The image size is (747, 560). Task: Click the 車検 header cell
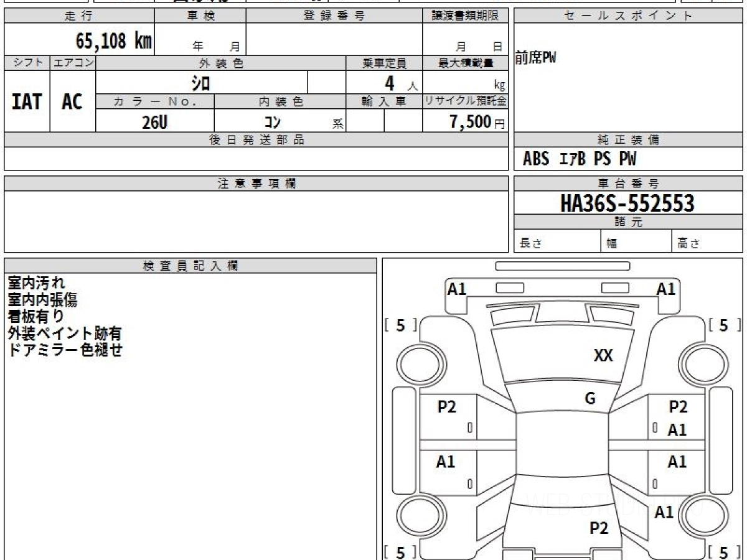(x=200, y=16)
